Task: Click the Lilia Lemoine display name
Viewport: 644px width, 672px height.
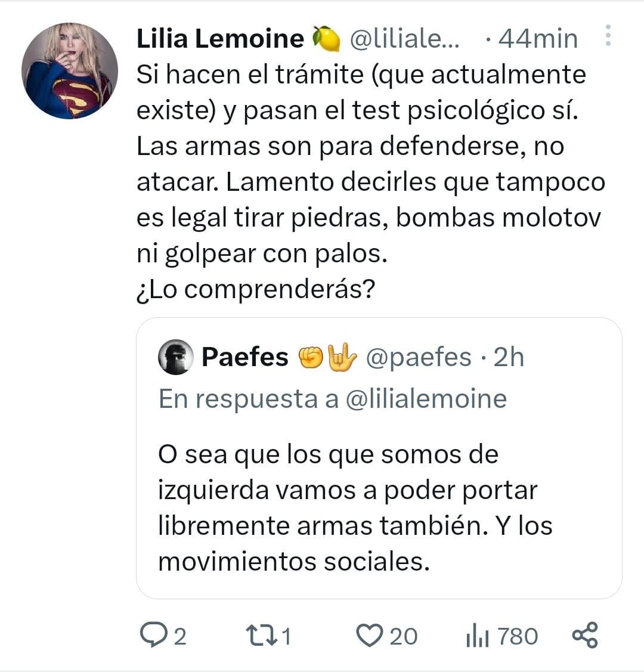Action: click(220, 39)
